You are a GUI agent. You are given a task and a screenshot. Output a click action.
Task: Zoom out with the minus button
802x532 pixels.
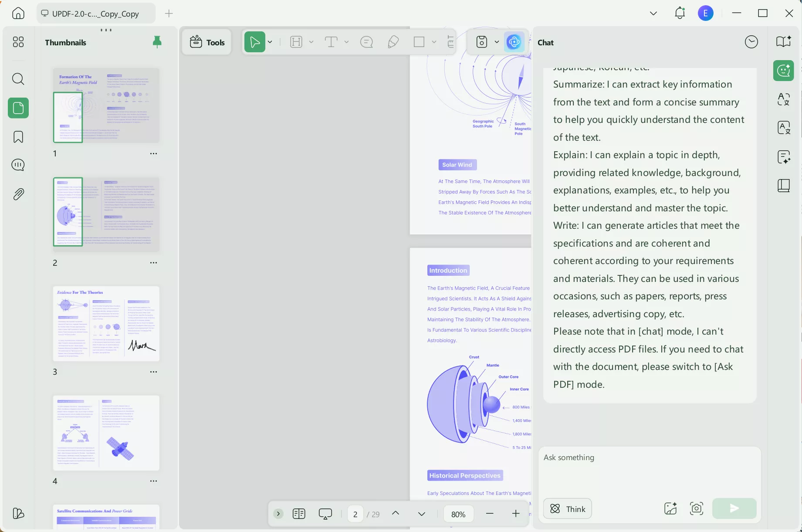490,514
